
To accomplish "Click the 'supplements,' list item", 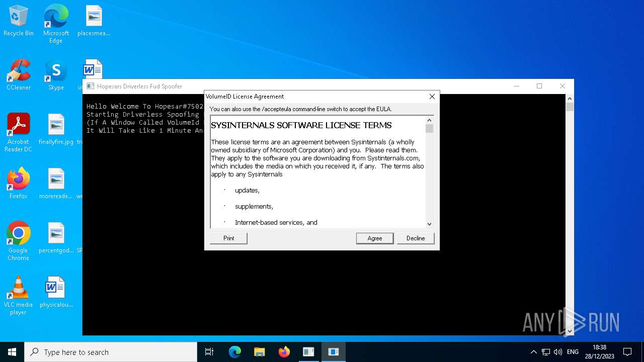I will click(x=254, y=207).
